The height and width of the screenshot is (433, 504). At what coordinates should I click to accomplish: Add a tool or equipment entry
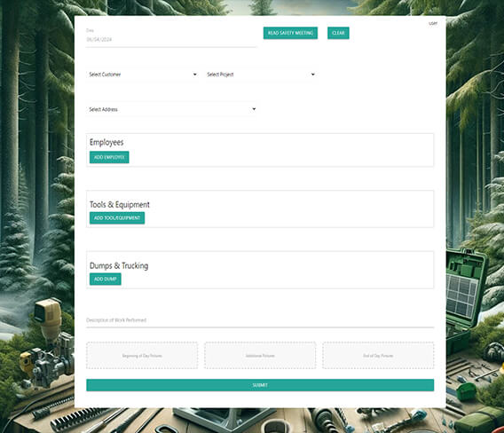tap(117, 218)
